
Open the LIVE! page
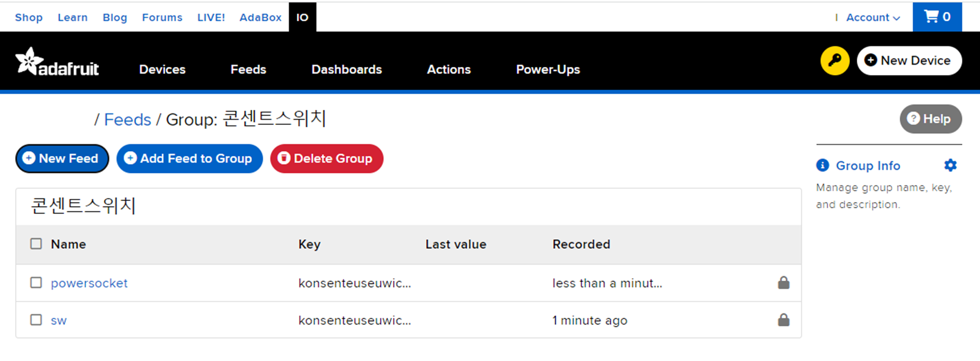point(211,17)
